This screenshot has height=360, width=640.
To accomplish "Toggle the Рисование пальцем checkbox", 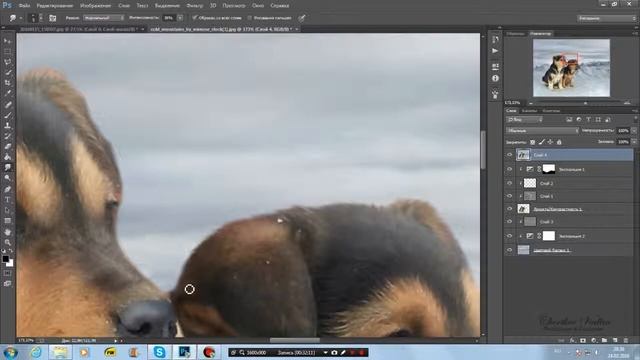I will coord(250,18).
